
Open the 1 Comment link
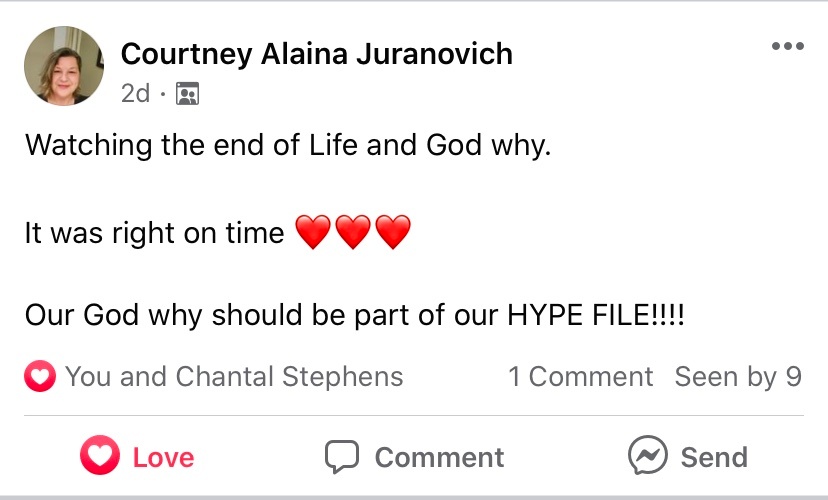point(580,377)
